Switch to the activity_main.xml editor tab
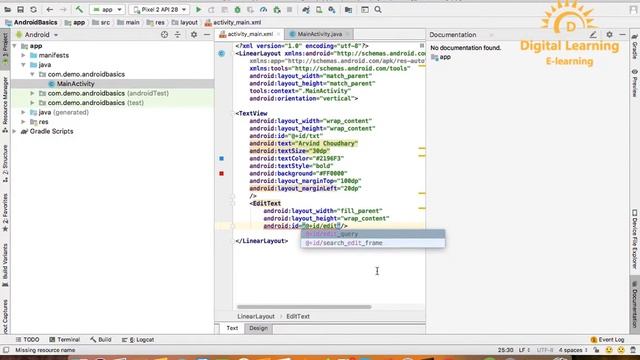This screenshot has height=360, width=640. (x=250, y=34)
